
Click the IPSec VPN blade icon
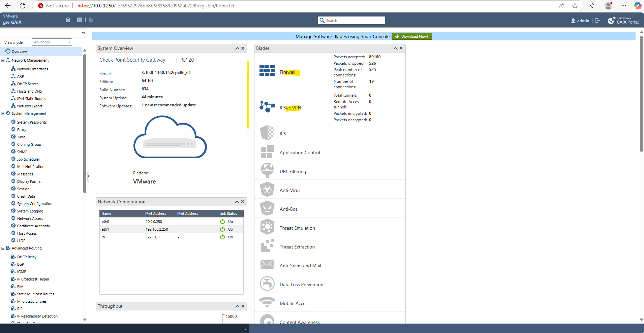click(x=267, y=106)
